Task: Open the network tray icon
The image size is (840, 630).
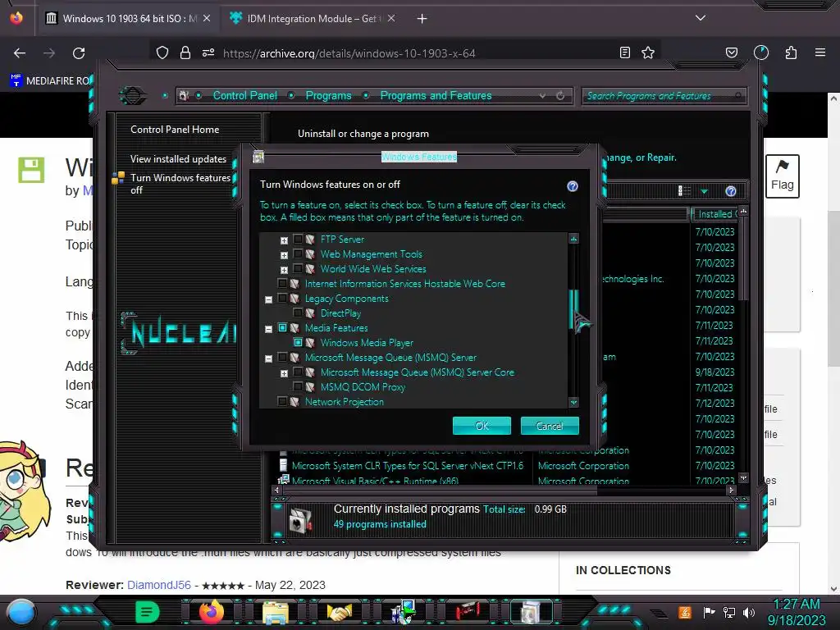Action: point(729,612)
